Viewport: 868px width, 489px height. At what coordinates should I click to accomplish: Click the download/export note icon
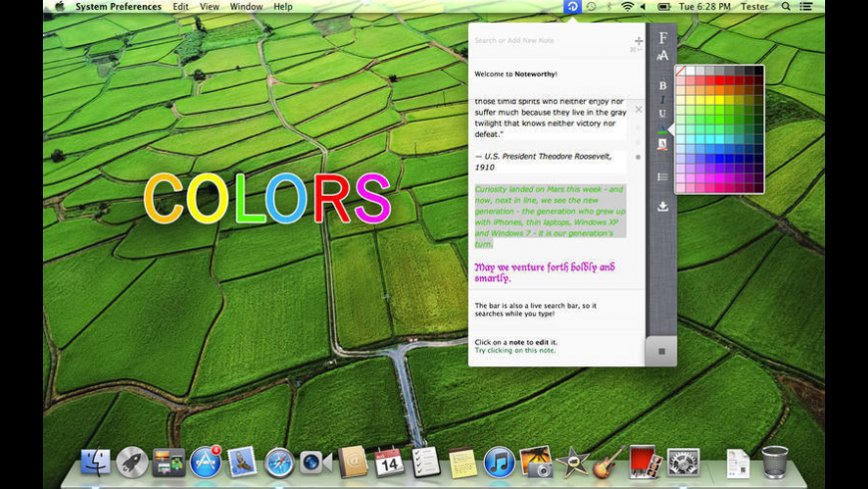click(662, 207)
